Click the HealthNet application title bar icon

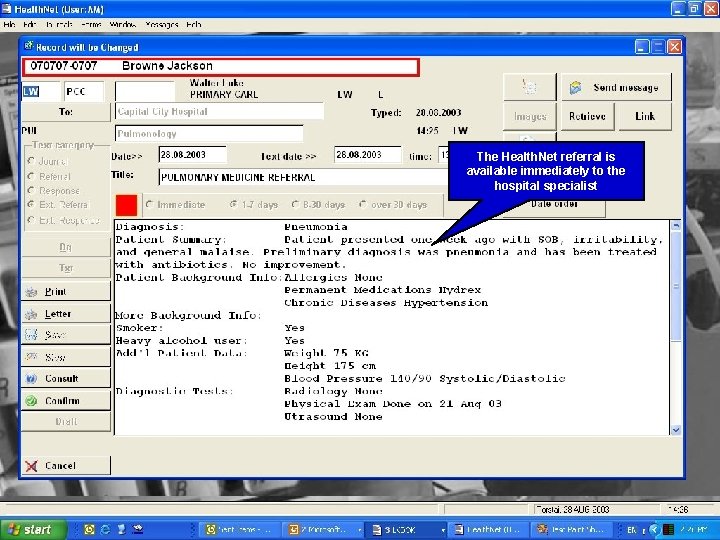point(6,8)
